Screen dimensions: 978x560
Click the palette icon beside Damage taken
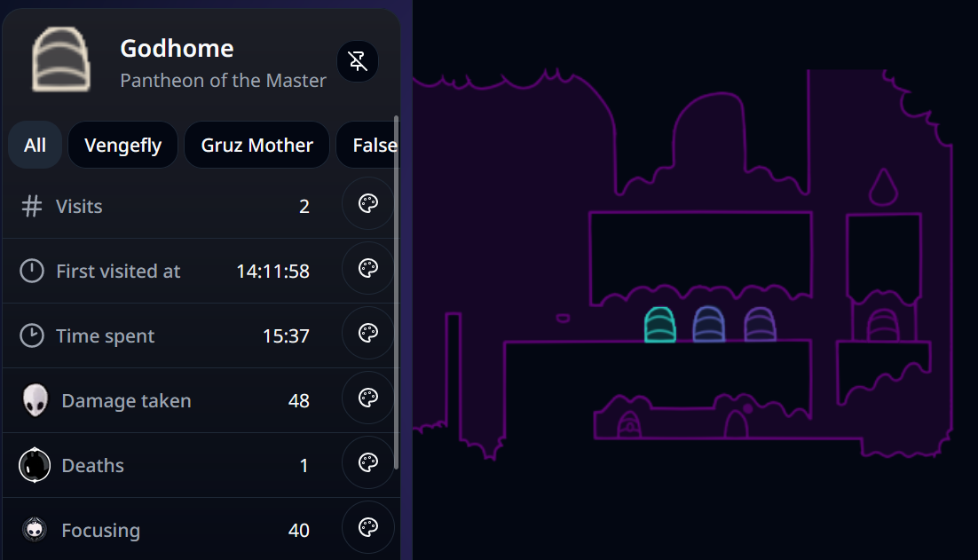tap(367, 398)
